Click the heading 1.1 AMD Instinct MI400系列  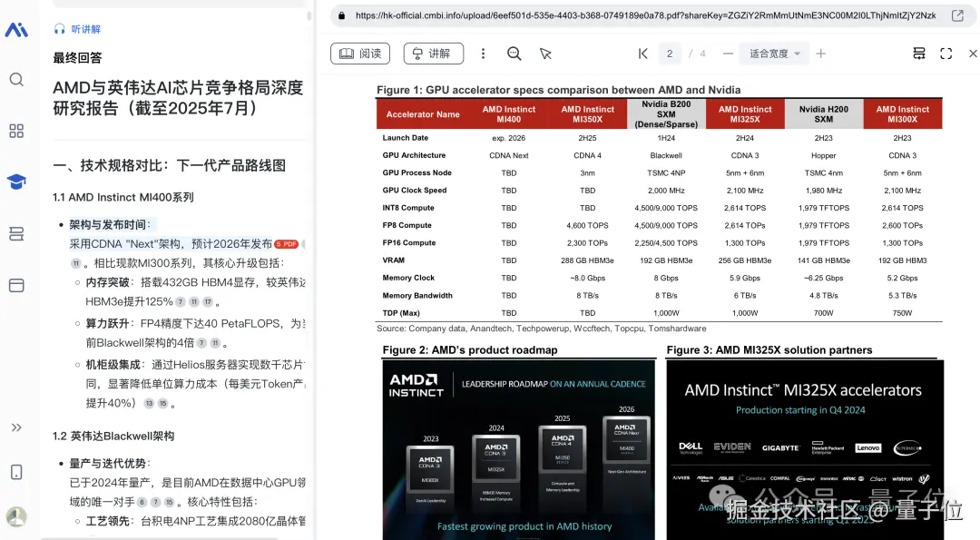point(123,198)
